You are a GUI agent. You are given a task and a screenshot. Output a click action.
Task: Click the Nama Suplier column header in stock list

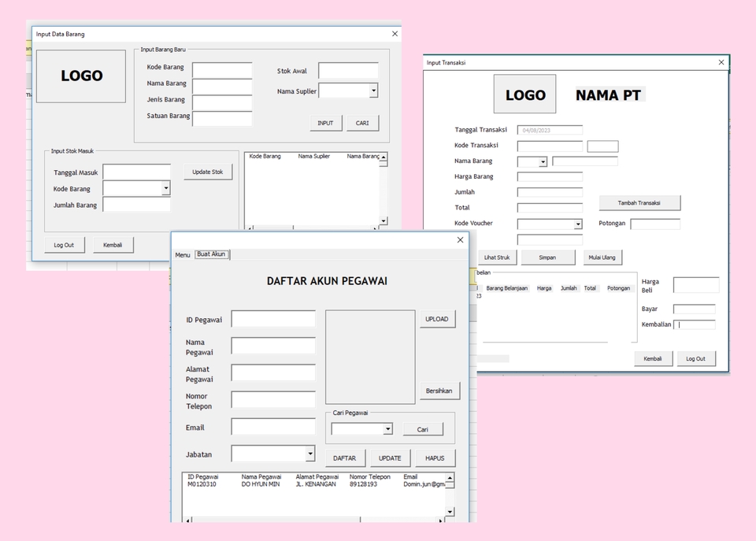point(314,156)
